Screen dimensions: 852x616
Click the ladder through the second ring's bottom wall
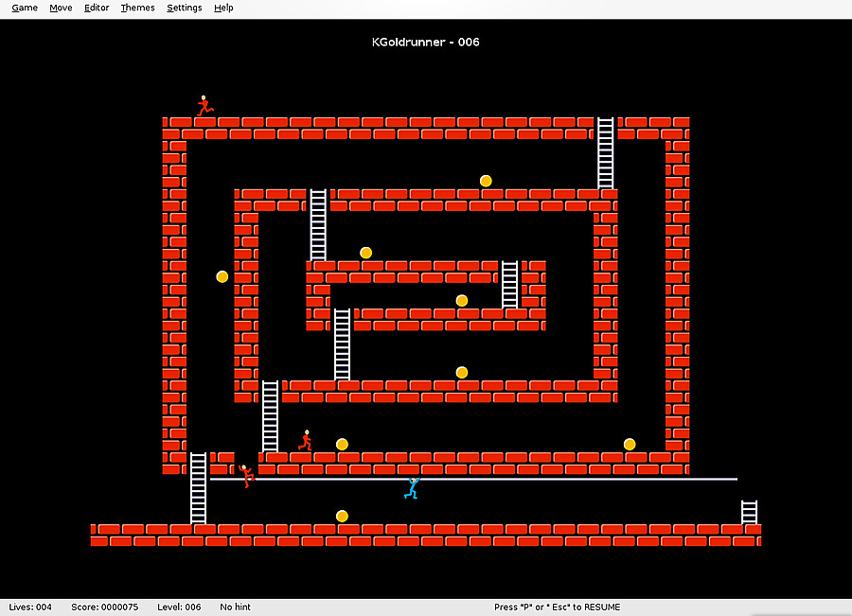(270, 416)
